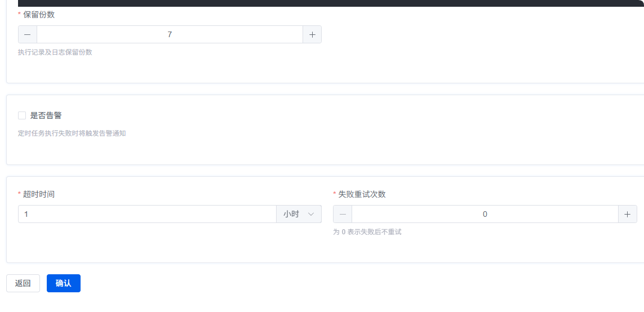Click the chevron arrow beside 小时
Image resolution: width=644 pixels, height=312 pixels.
(310, 214)
